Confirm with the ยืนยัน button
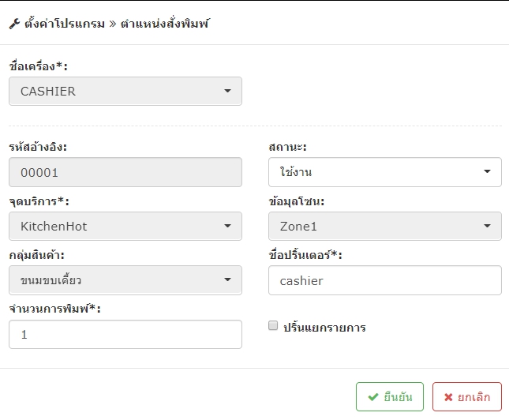The height and width of the screenshot is (420, 509). coord(390,397)
